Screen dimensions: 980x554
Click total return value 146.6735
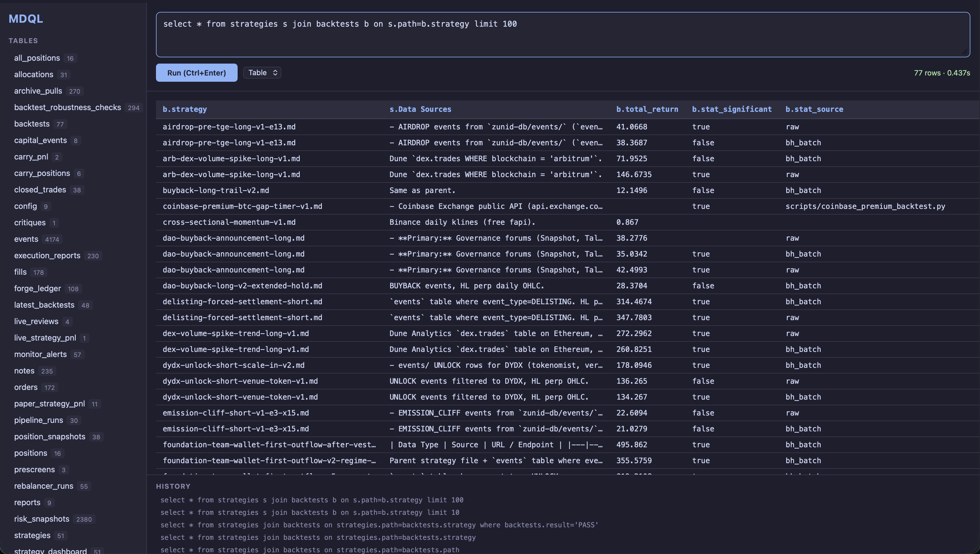[x=634, y=174]
